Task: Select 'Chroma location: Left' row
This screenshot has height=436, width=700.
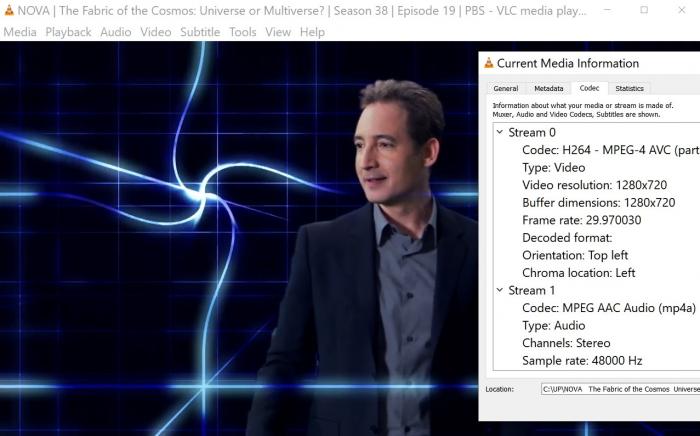Action: [579, 273]
